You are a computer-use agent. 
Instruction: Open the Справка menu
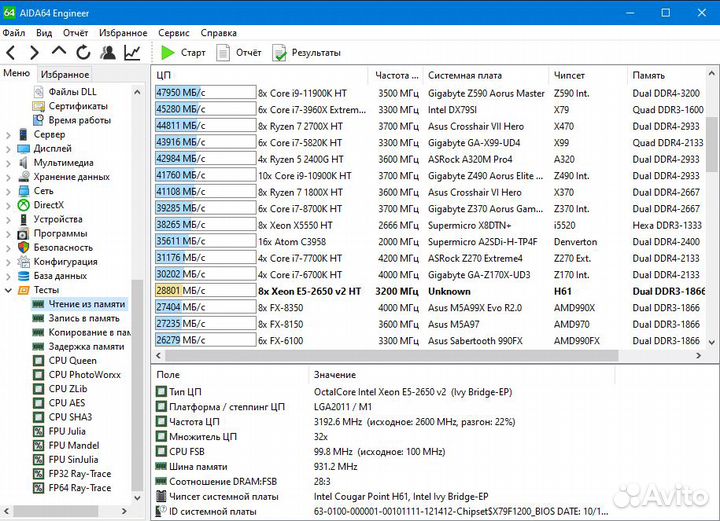[x=219, y=33]
